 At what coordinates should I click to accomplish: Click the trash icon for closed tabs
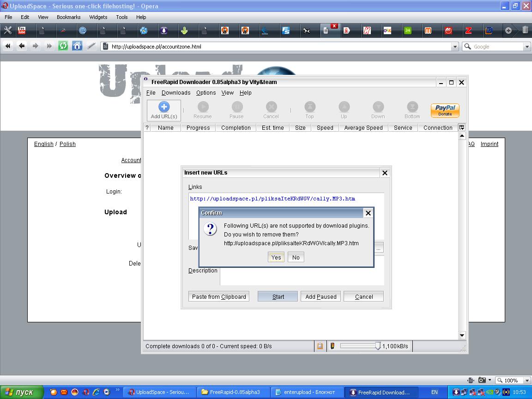point(525,30)
